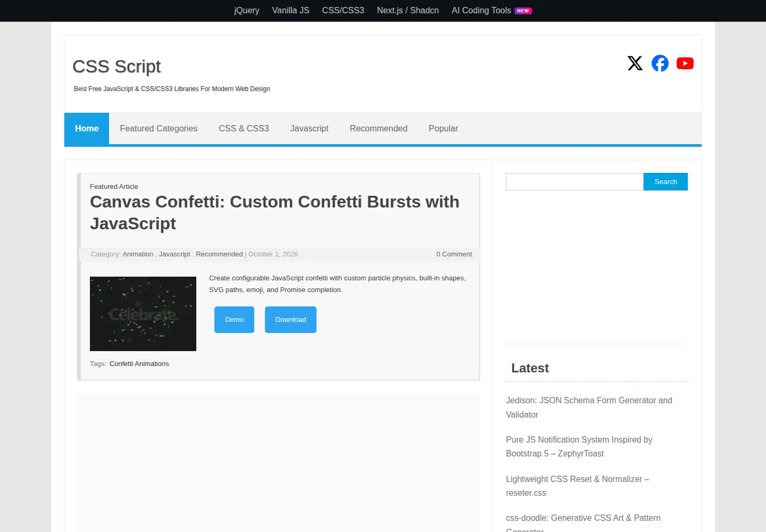Open Next.js / Shadcn top bar link
The height and width of the screenshot is (532, 766).
(x=408, y=10)
